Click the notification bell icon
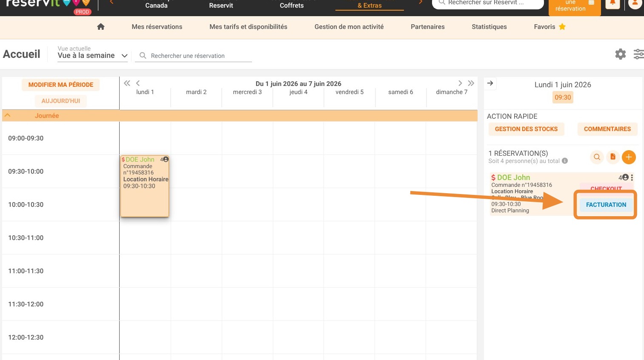The width and height of the screenshot is (644, 360). [x=613, y=3]
